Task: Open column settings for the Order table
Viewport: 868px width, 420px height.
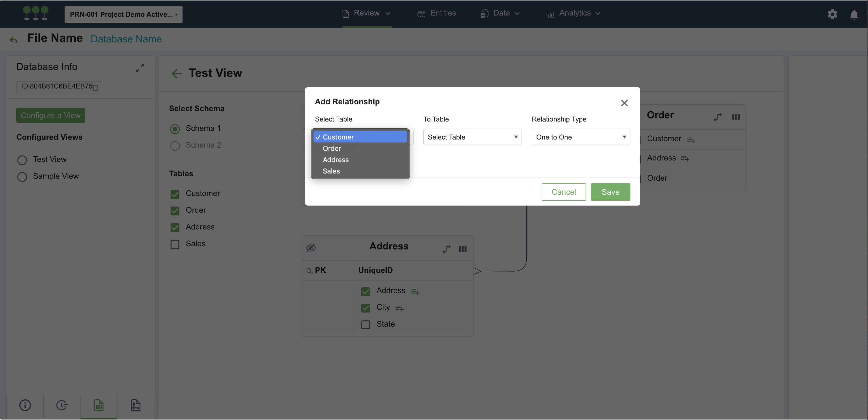Action: coord(736,117)
